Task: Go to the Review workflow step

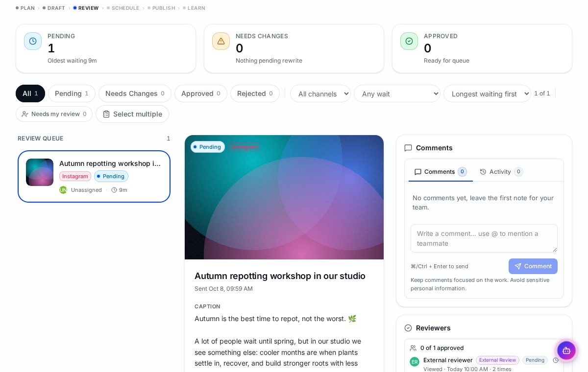Action: (x=86, y=8)
